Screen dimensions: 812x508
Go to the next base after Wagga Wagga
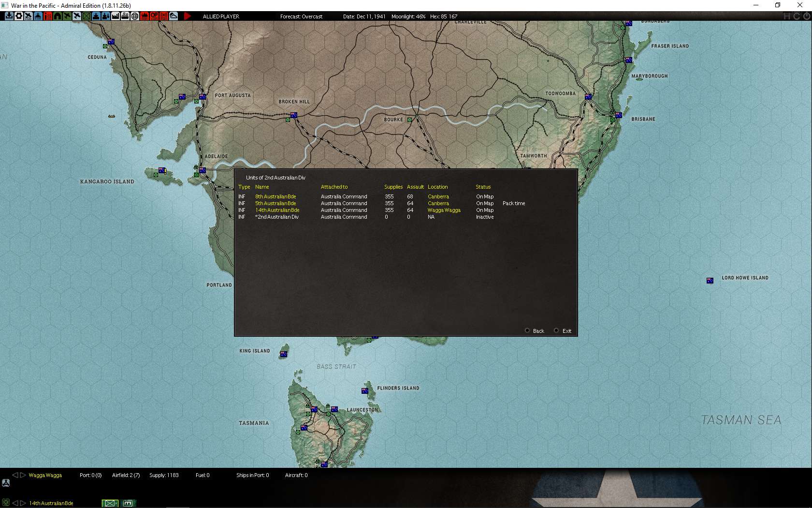point(23,475)
